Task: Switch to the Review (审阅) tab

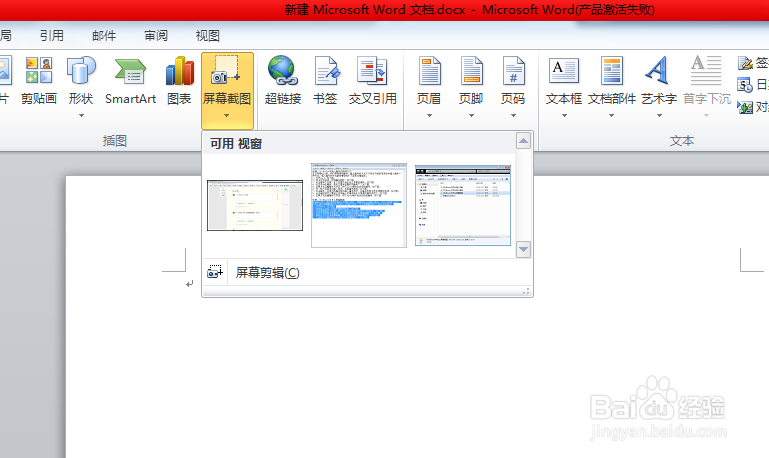Action: coord(156,36)
